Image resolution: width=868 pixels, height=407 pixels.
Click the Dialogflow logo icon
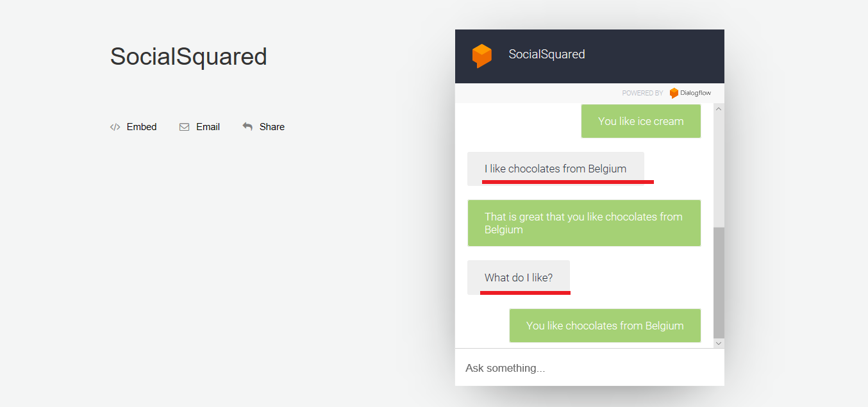tap(674, 94)
